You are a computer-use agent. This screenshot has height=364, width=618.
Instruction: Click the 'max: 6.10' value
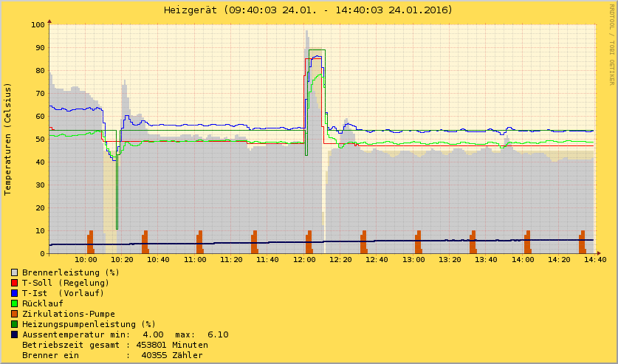(x=202, y=334)
